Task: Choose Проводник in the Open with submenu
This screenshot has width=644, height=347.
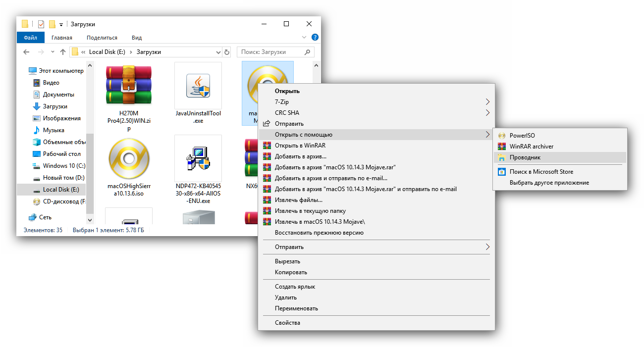Action: (525, 157)
